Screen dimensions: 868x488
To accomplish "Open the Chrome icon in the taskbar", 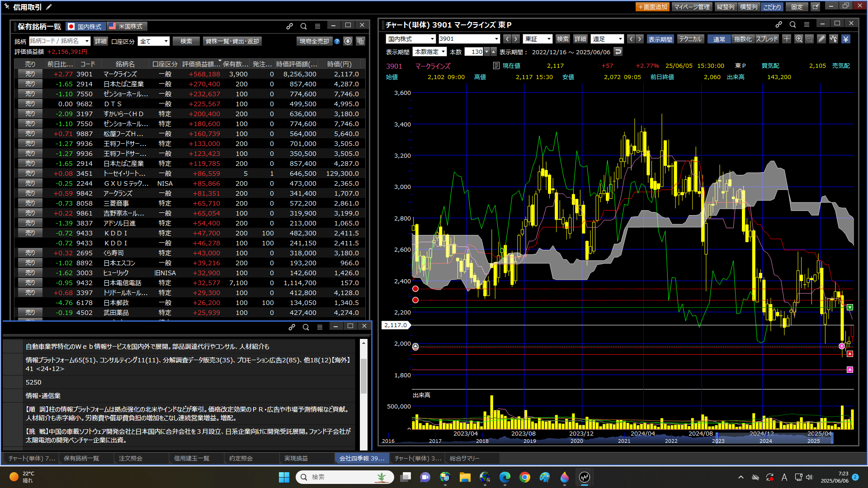I will [x=524, y=477].
